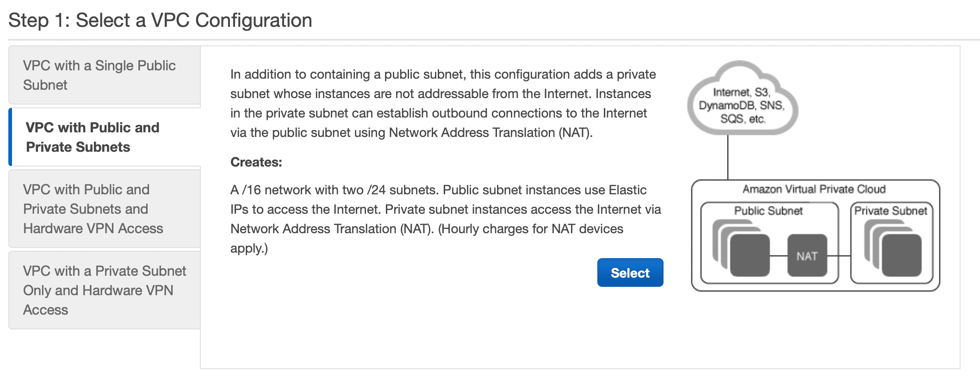980x384 pixels.
Task: Open VPC with a Single Public Subnet tab
Action: point(105,75)
